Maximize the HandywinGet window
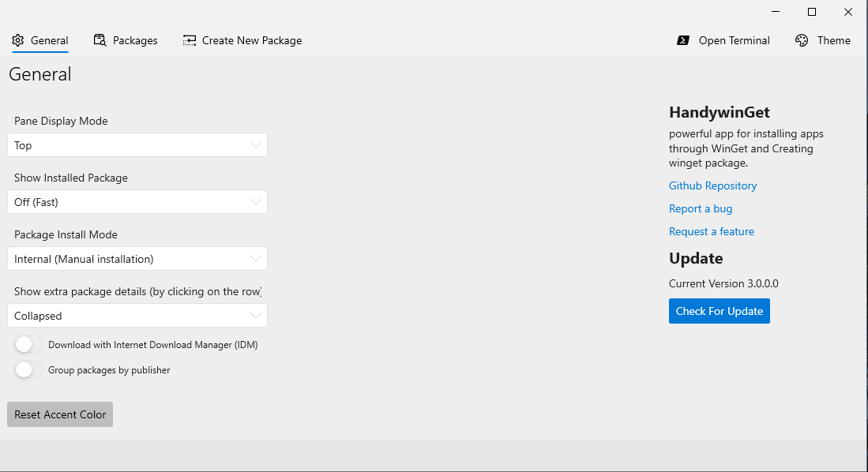Screen dimensions: 868x472 [x=811, y=12]
